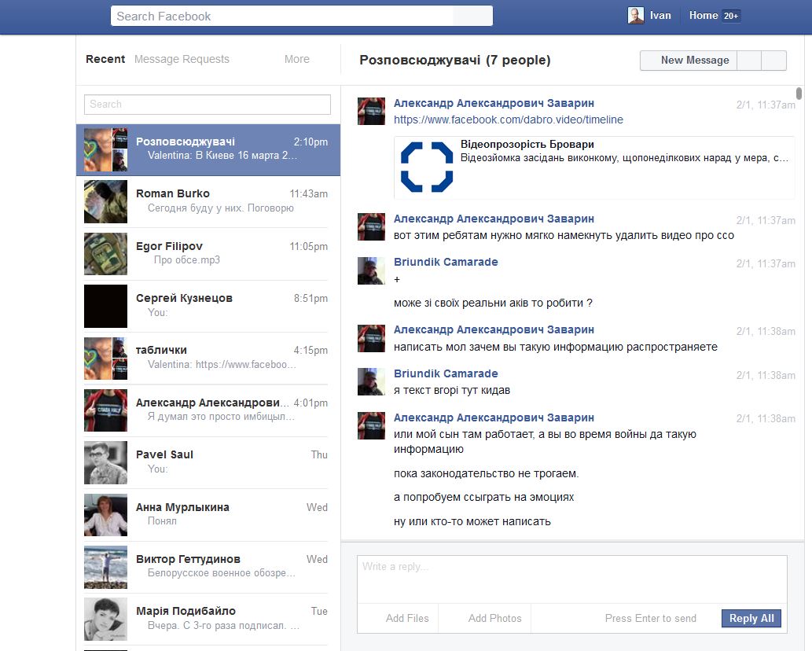Switch to the Message Requests tab
This screenshot has height=651, width=812.
point(182,59)
